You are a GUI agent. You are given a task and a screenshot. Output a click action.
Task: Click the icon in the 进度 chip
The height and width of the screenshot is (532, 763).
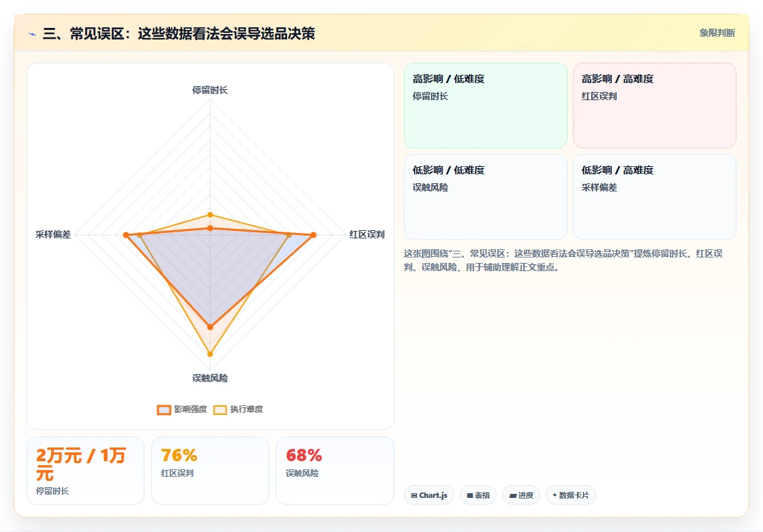tap(513, 495)
